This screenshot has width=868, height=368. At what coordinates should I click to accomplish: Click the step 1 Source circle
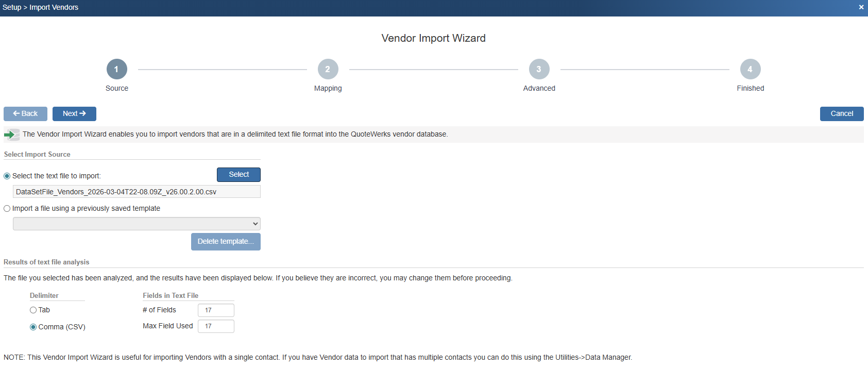click(x=116, y=69)
